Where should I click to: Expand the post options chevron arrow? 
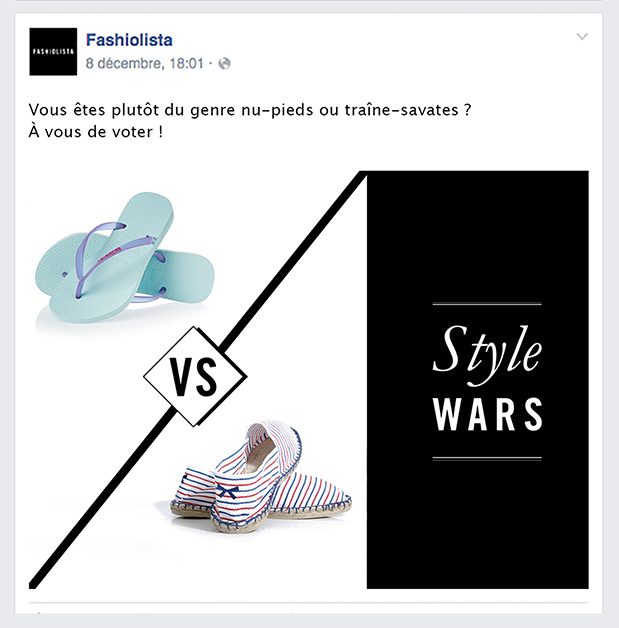coord(582,36)
